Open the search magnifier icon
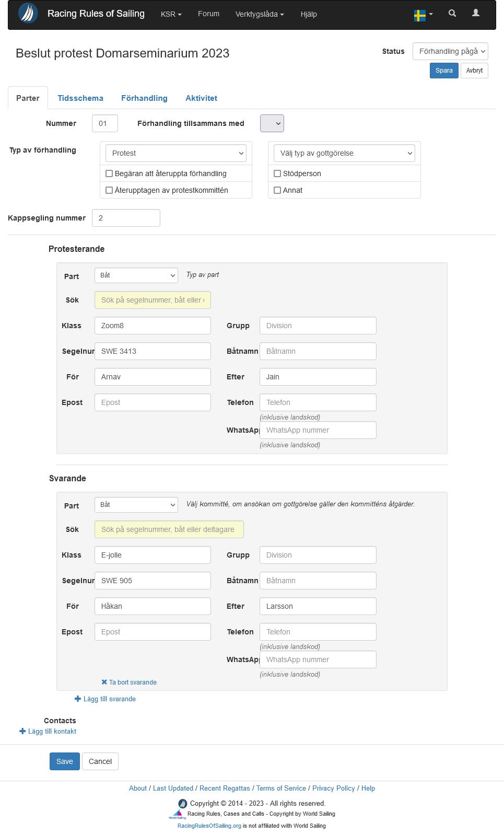The height and width of the screenshot is (834, 504). coord(452,14)
